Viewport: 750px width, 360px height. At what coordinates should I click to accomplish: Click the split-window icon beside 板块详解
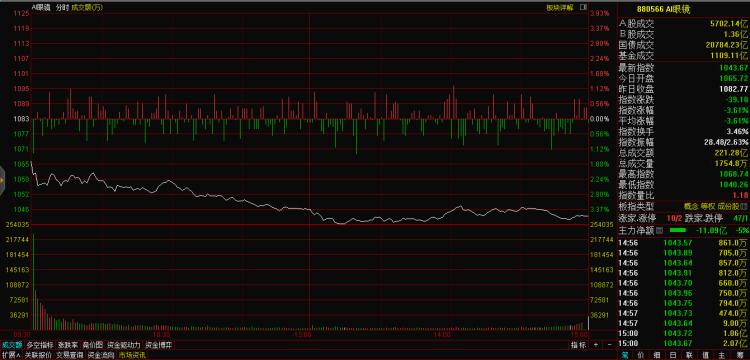pyautogui.click(x=583, y=7)
